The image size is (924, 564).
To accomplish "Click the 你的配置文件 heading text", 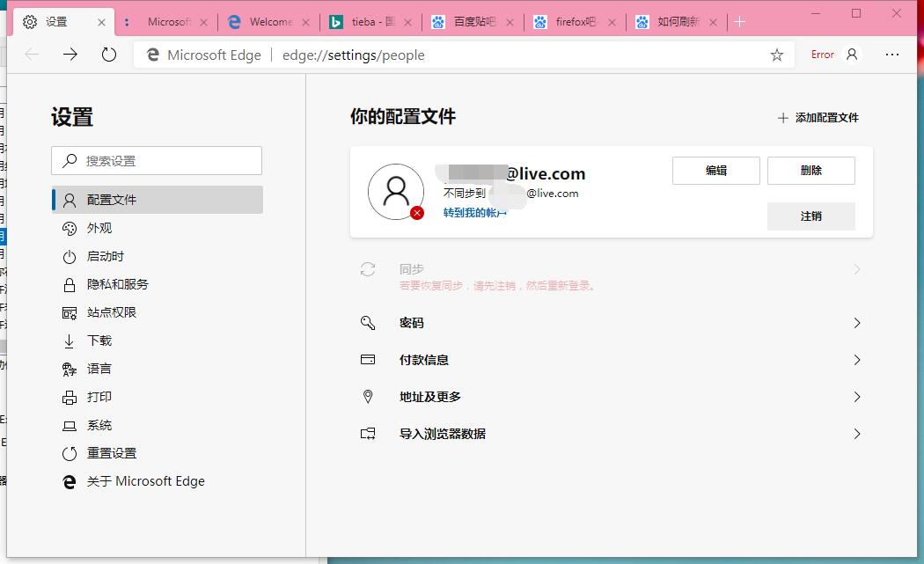I will point(402,117).
